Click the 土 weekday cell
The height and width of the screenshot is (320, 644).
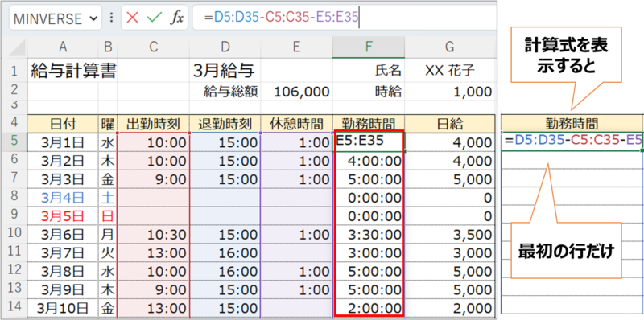[x=108, y=198]
